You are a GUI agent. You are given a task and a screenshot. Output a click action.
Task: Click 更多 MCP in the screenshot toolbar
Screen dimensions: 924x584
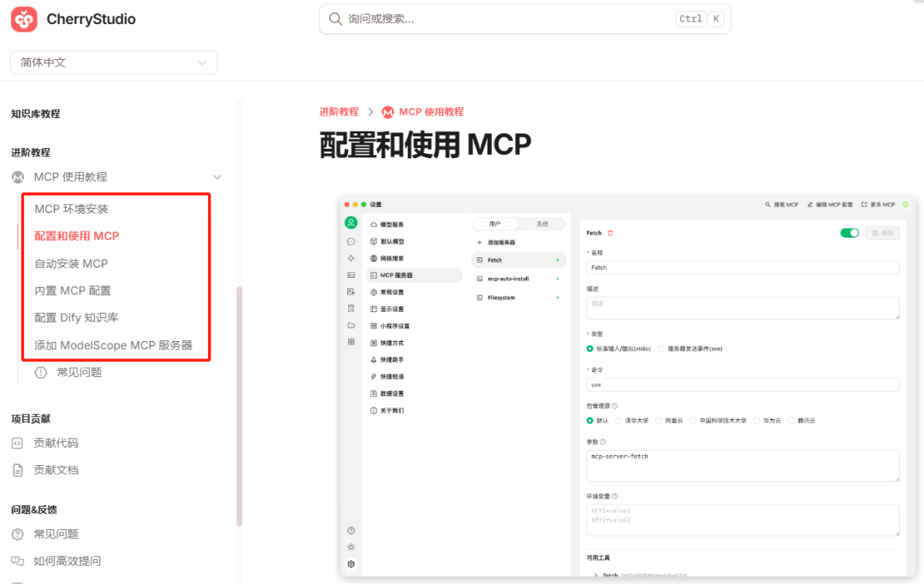coord(878,204)
